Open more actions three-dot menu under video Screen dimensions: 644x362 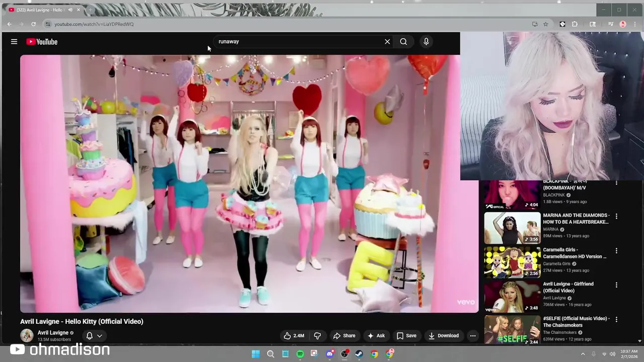tap(473, 336)
